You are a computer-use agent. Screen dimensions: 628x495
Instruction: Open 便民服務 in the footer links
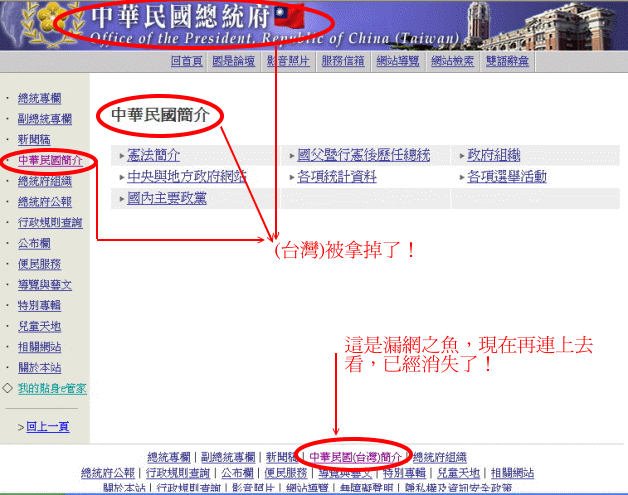point(286,473)
